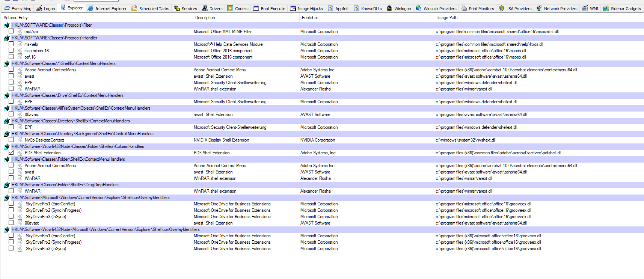Select the HKLM\Software\Classes\Directory\ShellEx\ContextMenuHandlers row
This screenshot has width=644, height=279.
pyautogui.click(x=322, y=121)
